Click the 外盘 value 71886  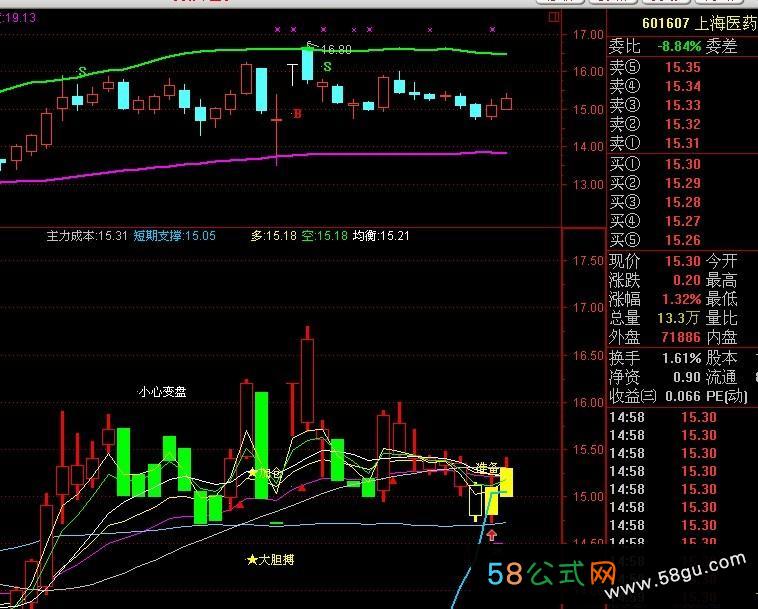[681, 336]
